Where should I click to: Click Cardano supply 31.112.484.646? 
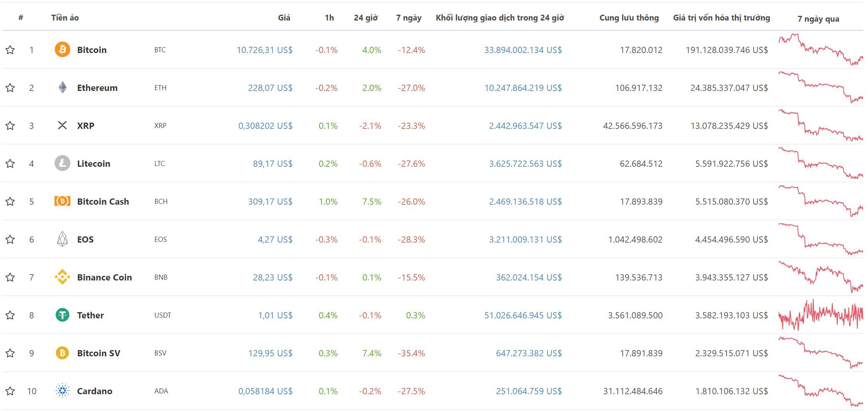(633, 391)
